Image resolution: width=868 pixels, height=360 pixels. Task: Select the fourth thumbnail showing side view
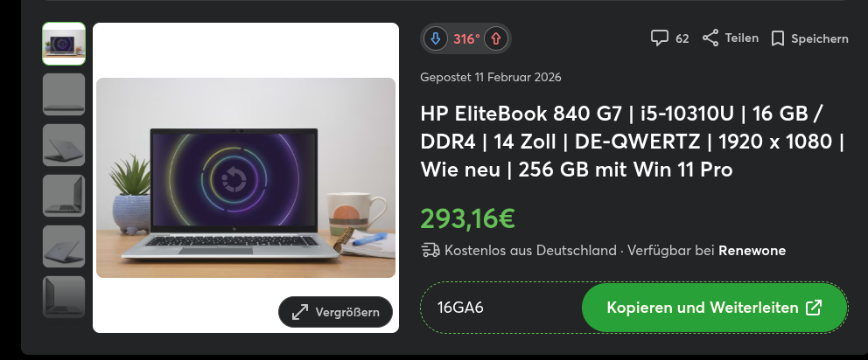[x=64, y=196]
